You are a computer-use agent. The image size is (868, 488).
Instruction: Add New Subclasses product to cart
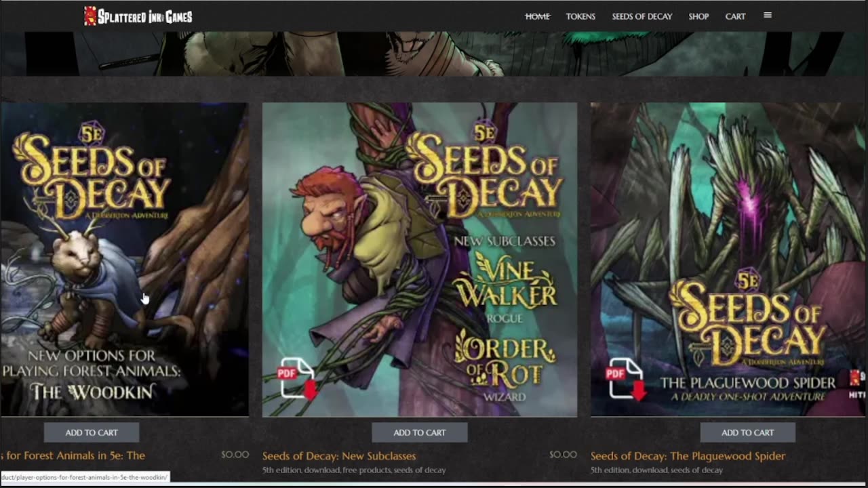[420, 432]
